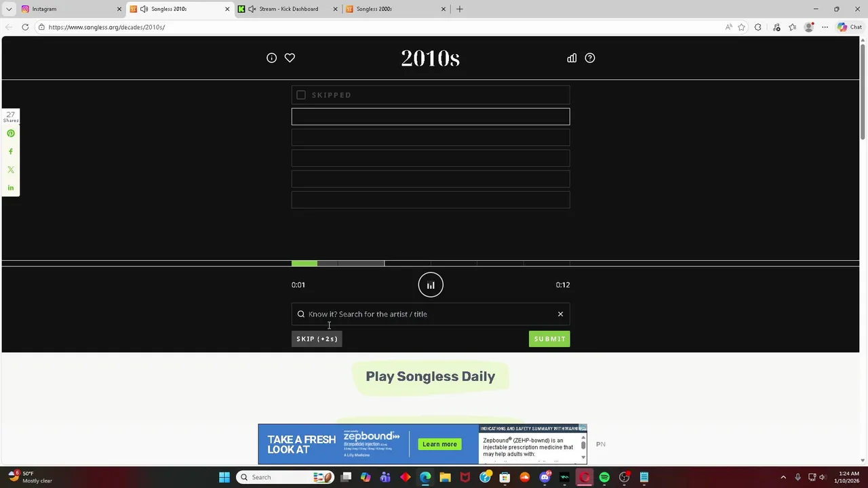Close the Songless 2010s tab

click(x=227, y=9)
